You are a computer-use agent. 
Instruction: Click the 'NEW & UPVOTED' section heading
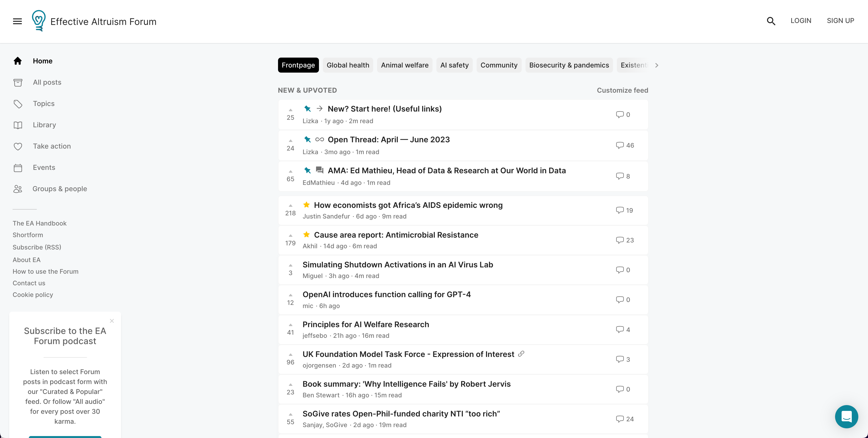tap(307, 90)
